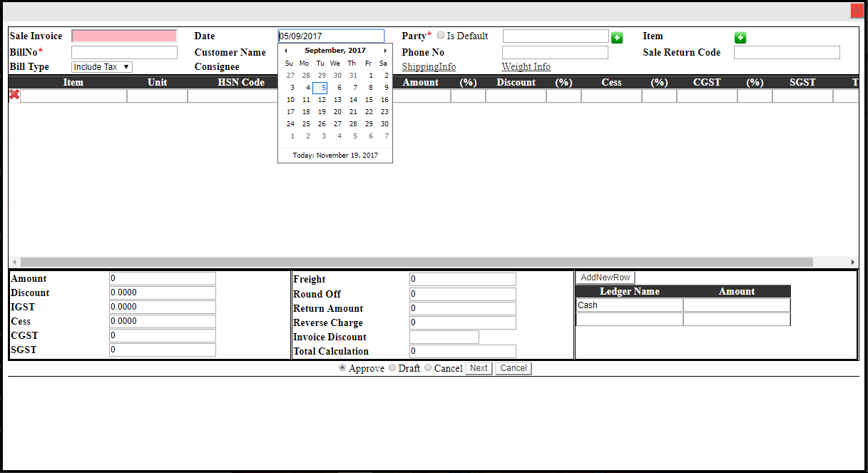This screenshot has width=868, height=473.
Task: Click the green add Item plus icon
Action: [740, 38]
